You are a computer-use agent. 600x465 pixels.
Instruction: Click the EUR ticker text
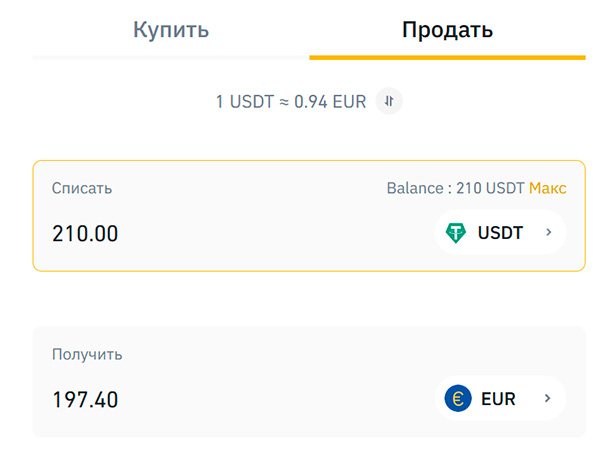coord(498,399)
